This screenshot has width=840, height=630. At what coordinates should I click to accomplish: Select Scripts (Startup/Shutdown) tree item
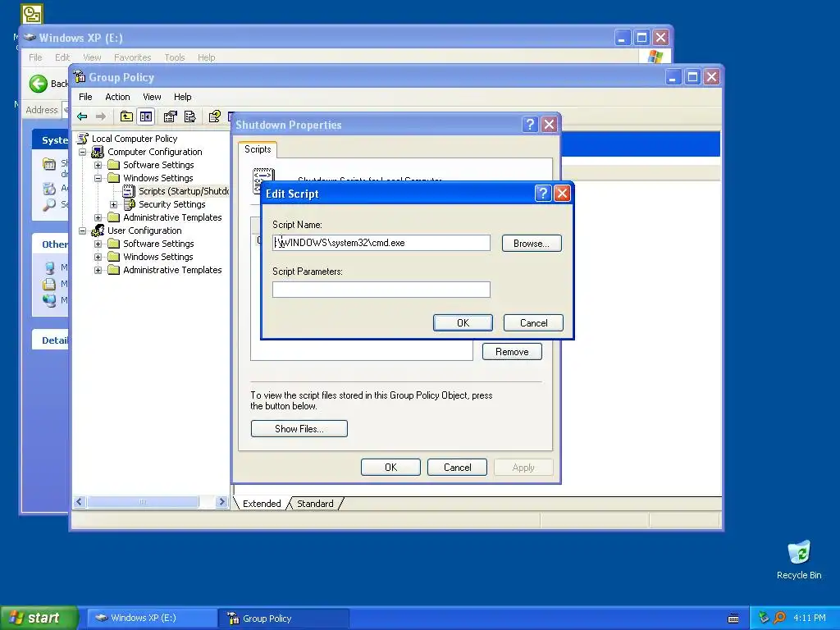[184, 190]
